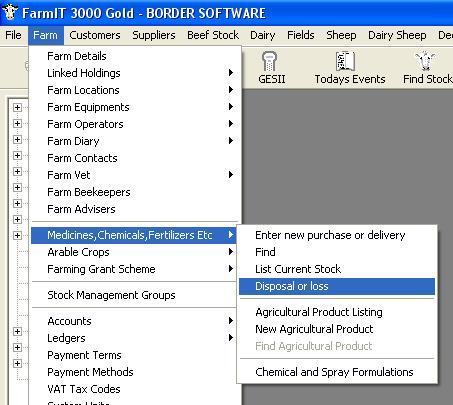Expand the last plus box in tree

point(17,363)
